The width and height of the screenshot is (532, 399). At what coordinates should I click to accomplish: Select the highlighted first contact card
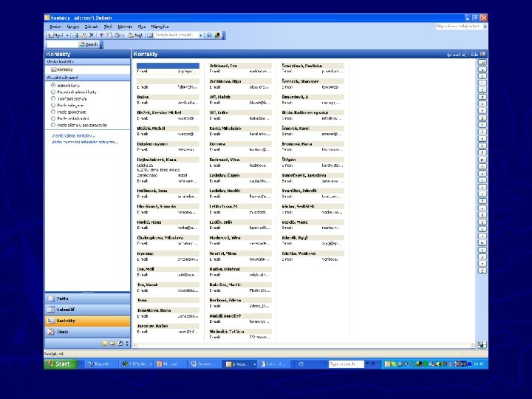coord(168,69)
